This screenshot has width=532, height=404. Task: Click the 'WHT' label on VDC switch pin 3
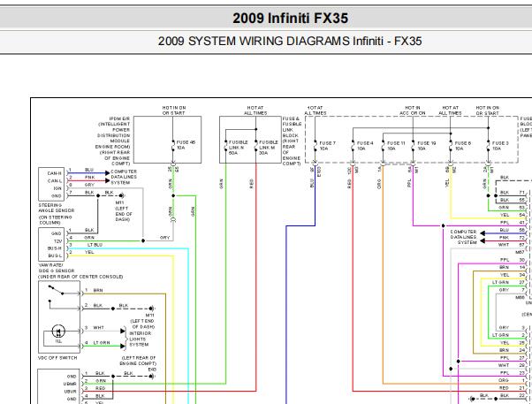click(98, 328)
